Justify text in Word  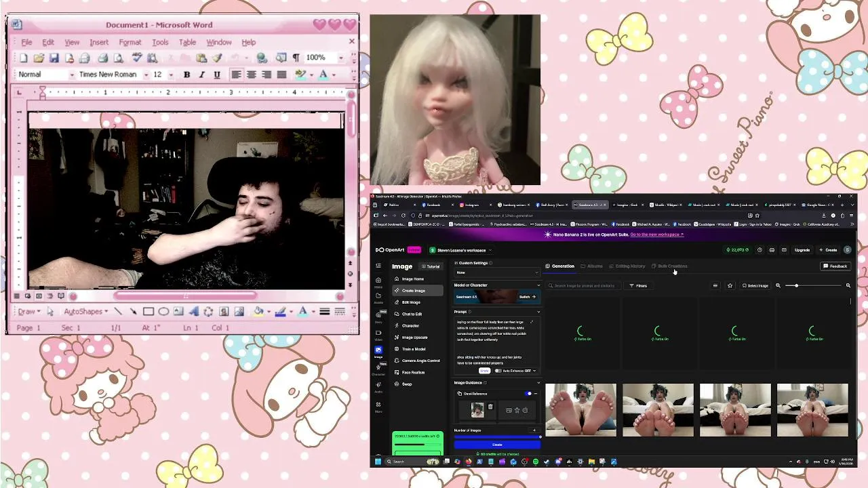281,75
